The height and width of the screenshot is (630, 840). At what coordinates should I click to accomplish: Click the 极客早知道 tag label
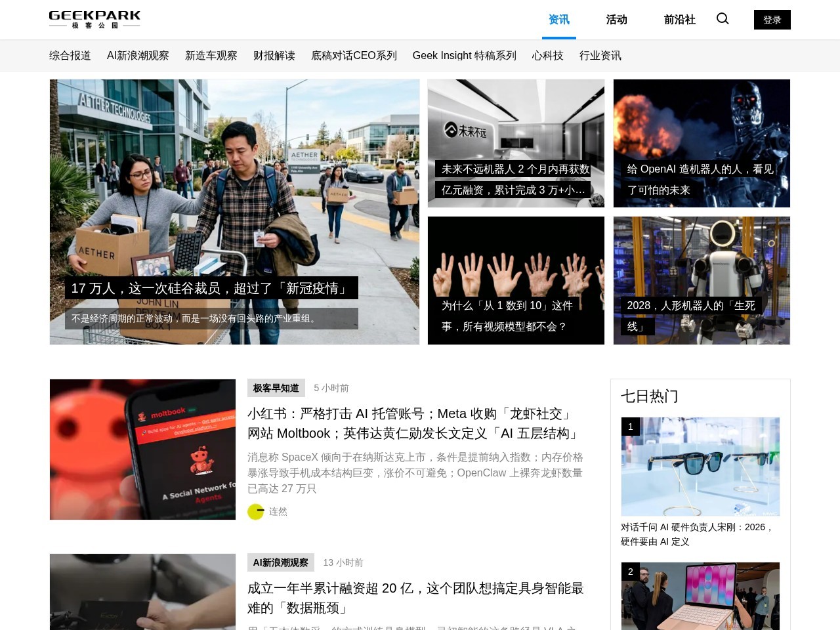coord(276,388)
